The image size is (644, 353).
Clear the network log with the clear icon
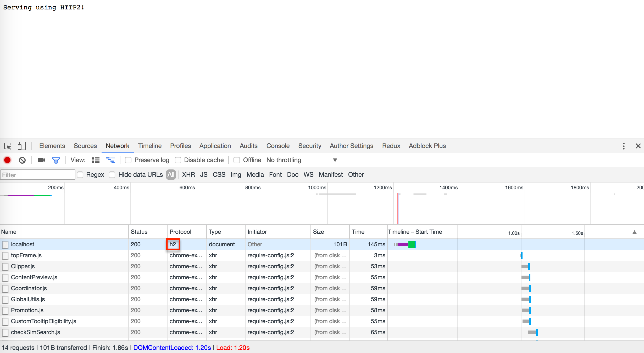click(x=22, y=160)
